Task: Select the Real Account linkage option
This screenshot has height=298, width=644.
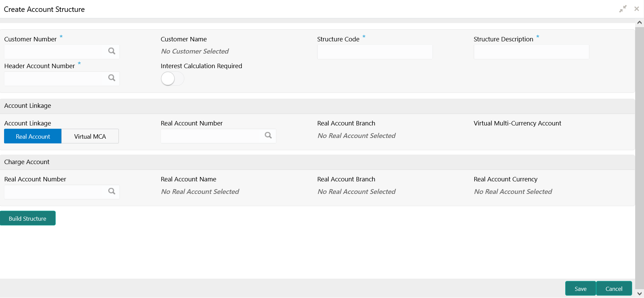Action: (x=33, y=136)
